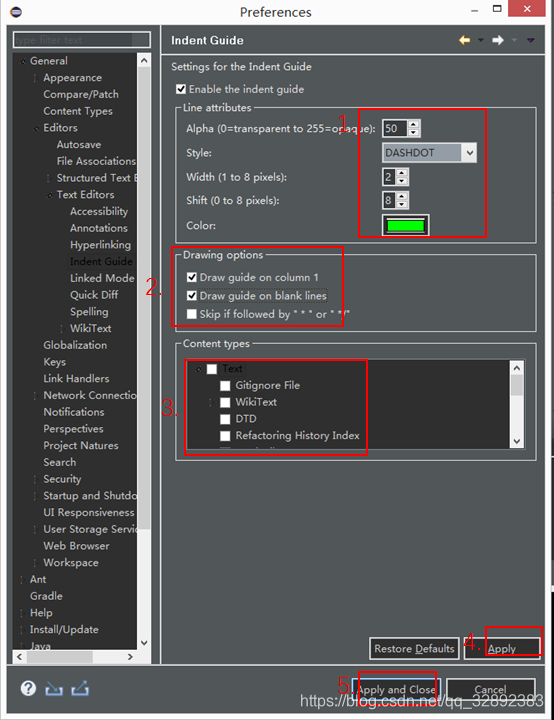
Task: Decrease the Alpha value stepper
Action: [x=413, y=133]
